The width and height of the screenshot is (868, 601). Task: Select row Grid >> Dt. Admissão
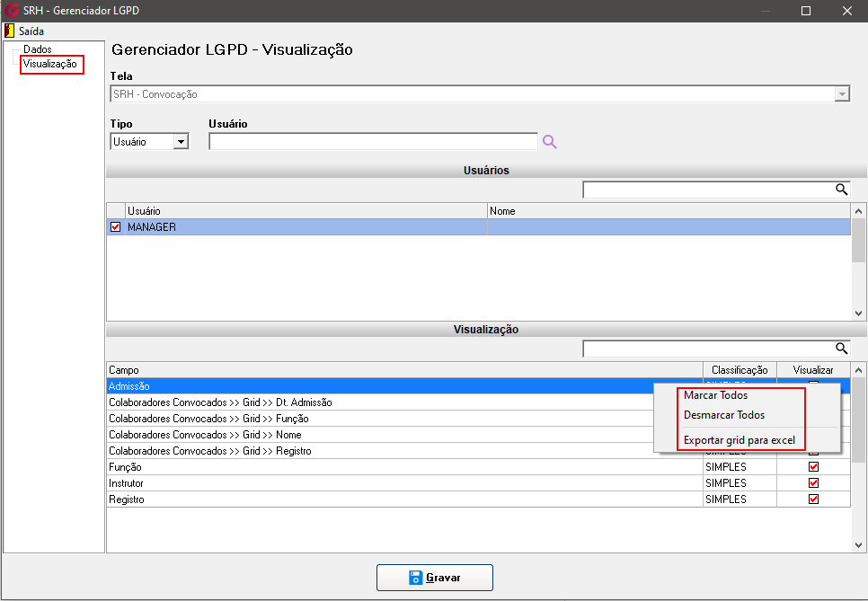click(x=380, y=402)
